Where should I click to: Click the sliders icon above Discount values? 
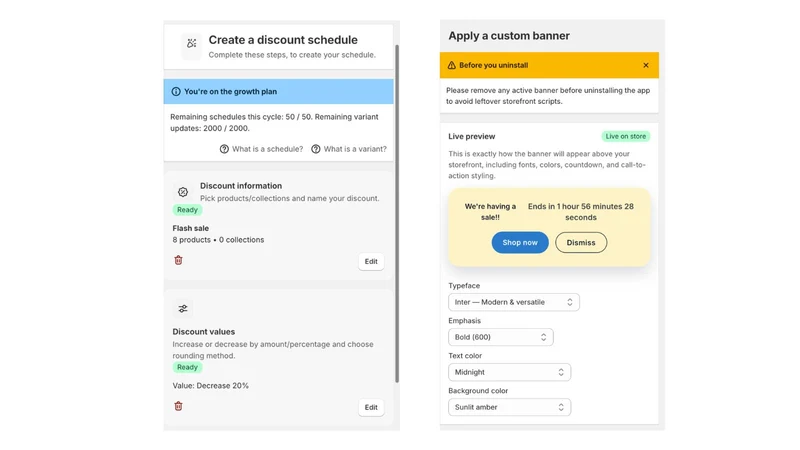183,309
